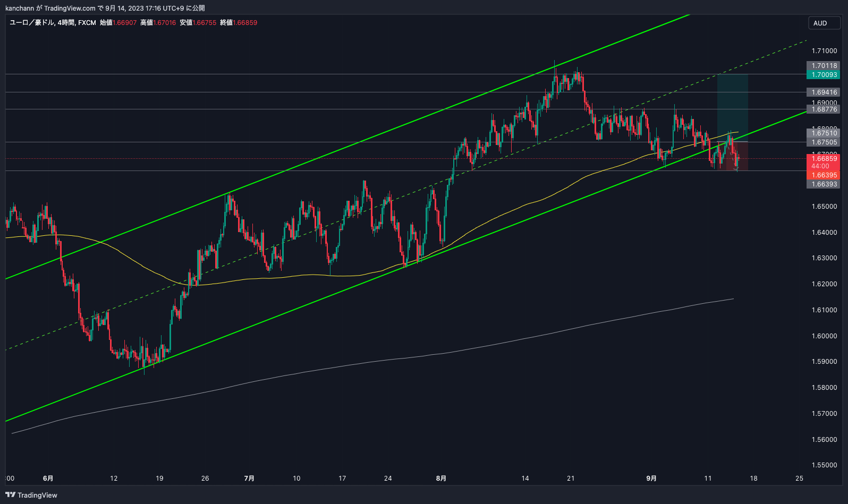
Task: Click the 1.58000 price axis label
Action: click(x=824, y=388)
